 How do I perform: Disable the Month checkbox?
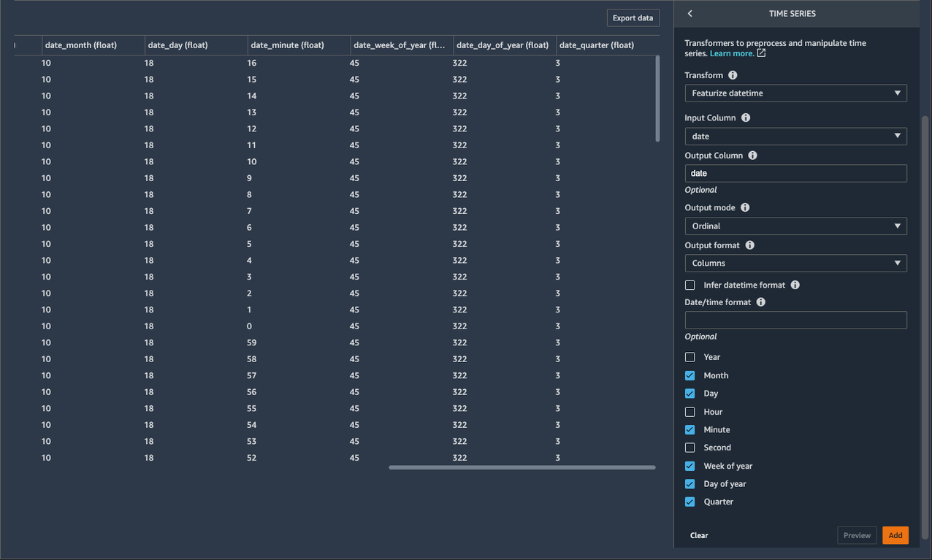[x=690, y=375]
